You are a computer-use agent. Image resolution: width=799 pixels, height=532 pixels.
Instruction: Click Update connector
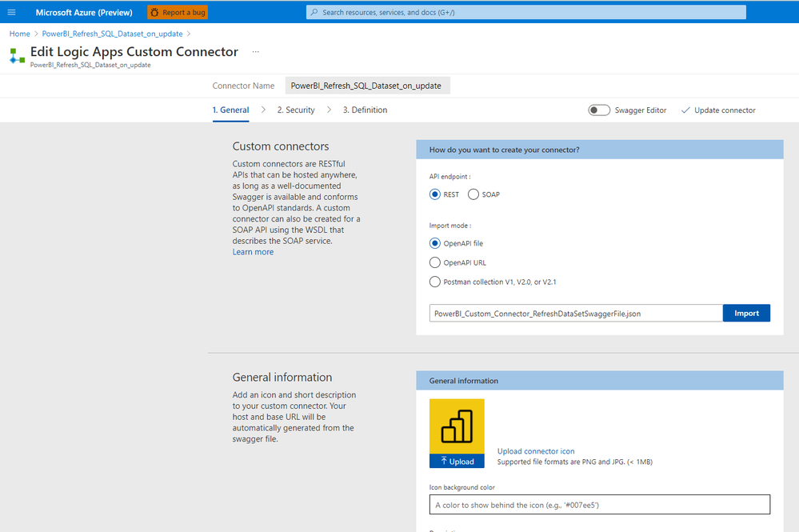click(718, 110)
